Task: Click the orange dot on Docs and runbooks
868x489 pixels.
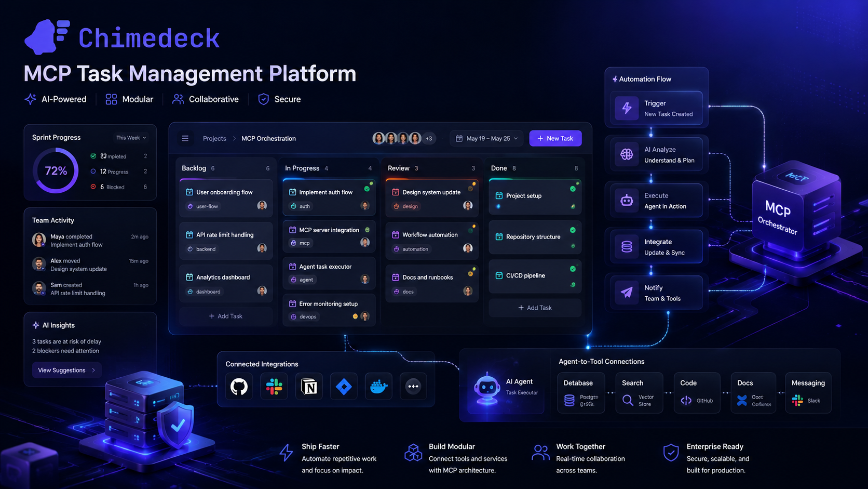Action: (470, 273)
